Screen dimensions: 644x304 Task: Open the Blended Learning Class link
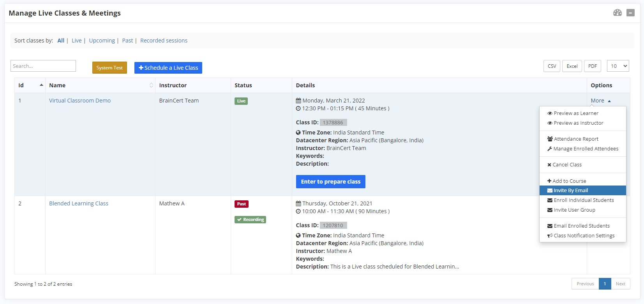pos(79,203)
